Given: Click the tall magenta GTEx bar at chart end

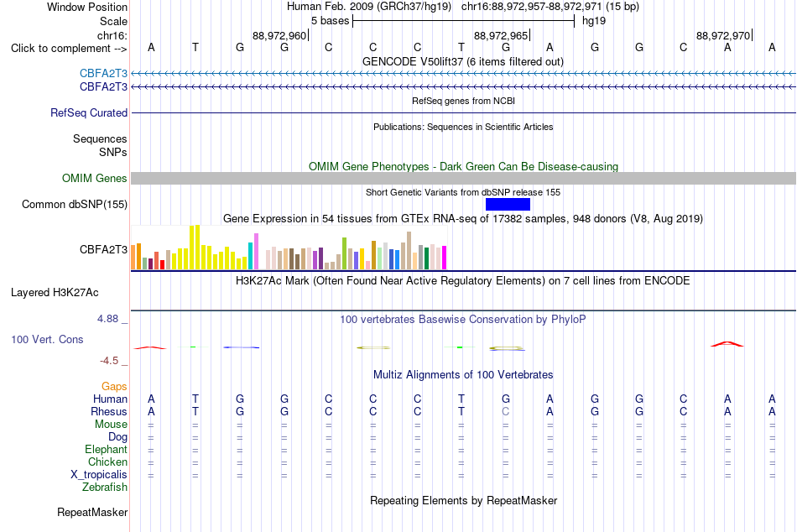Looking at the screenshot, I should (x=444, y=258).
